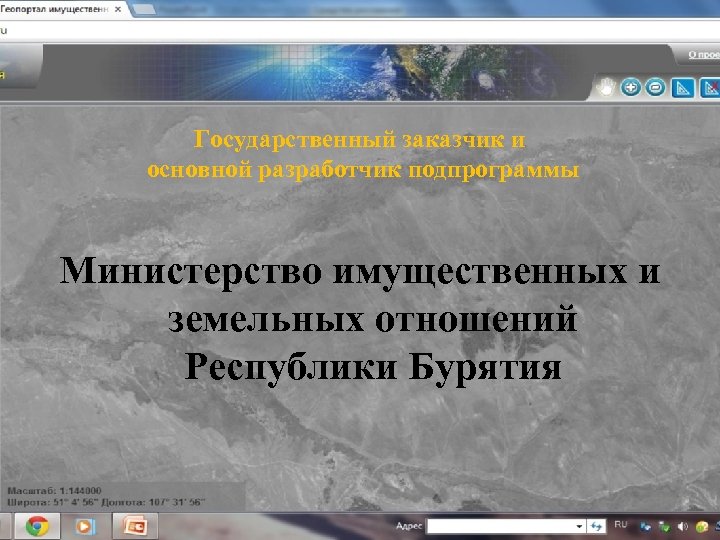Image resolution: width=720 pixels, height=540 pixels.
Task: Open the media player taskbar icon
Action: 85,526
